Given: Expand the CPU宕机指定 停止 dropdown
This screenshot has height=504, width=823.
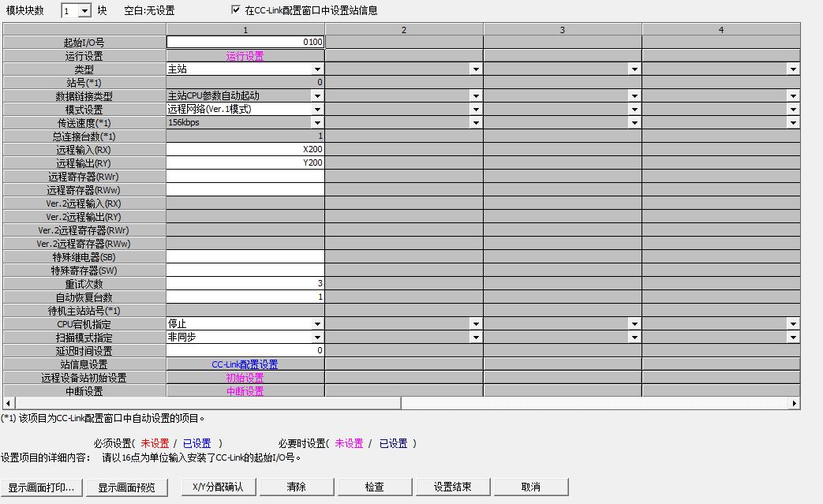Looking at the screenshot, I should pos(317,324).
